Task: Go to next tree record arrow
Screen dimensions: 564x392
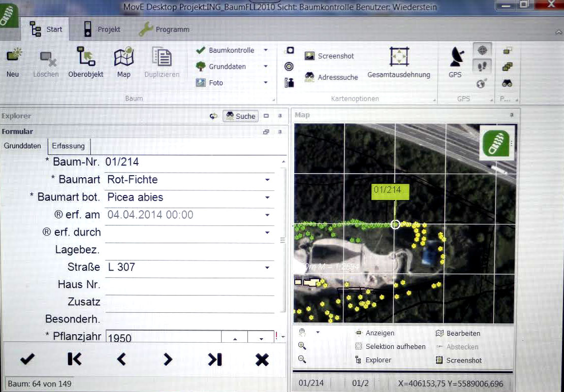Action: (168, 360)
